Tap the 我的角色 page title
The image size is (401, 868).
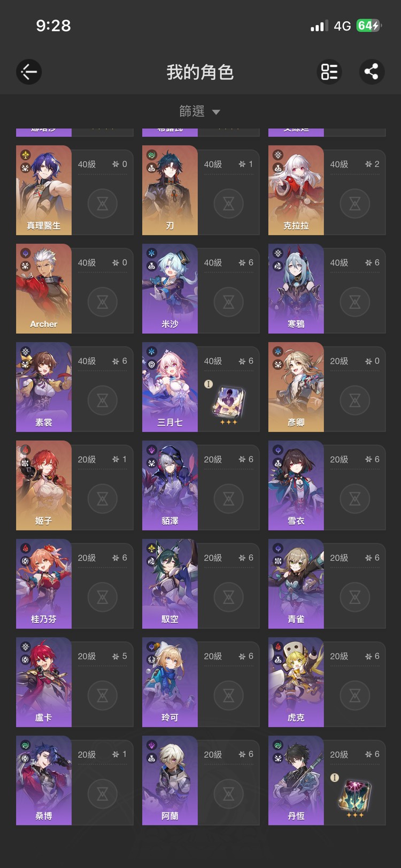click(x=200, y=72)
